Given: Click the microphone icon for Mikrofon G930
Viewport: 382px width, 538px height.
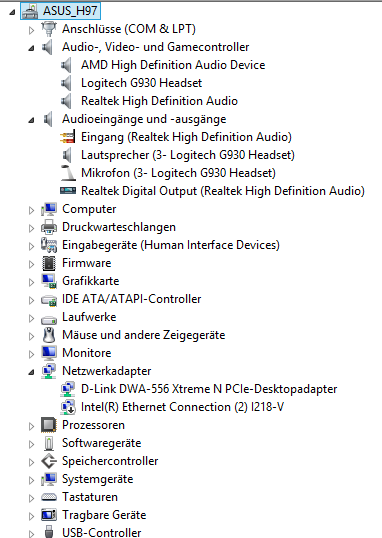Looking at the screenshot, I should (68, 173).
